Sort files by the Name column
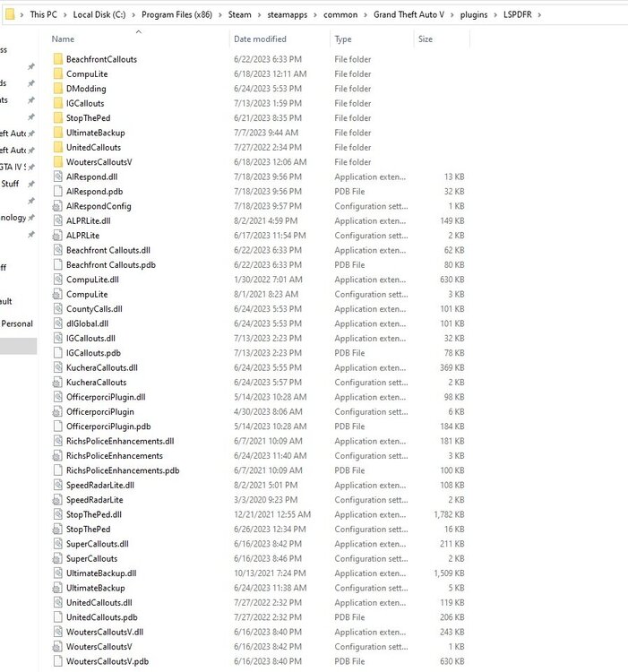The height and width of the screenshot is (672, 628). (63, 39)
